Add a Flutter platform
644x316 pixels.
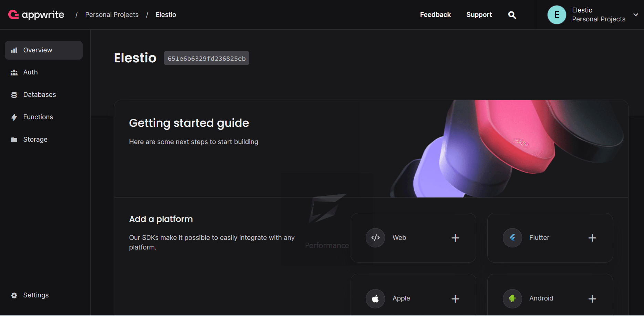point(592,238)
